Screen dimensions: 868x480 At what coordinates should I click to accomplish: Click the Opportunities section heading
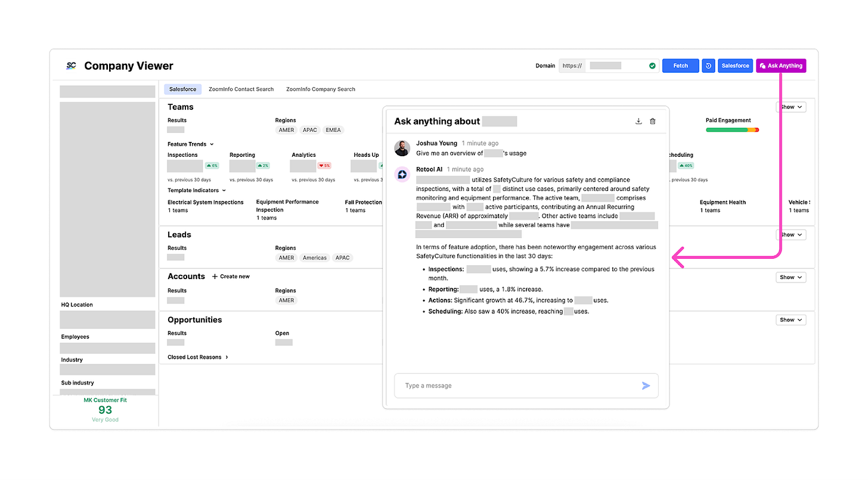195,320
